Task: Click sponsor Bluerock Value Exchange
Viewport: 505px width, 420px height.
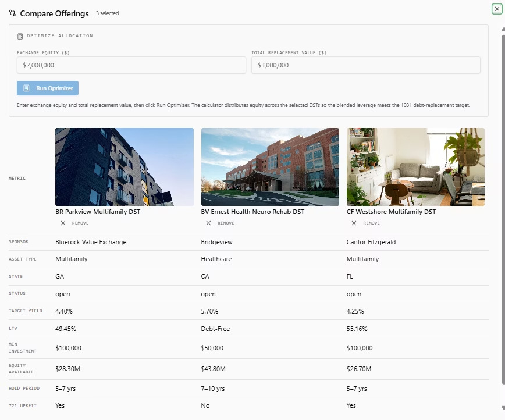Action: [x=91, y=242]
